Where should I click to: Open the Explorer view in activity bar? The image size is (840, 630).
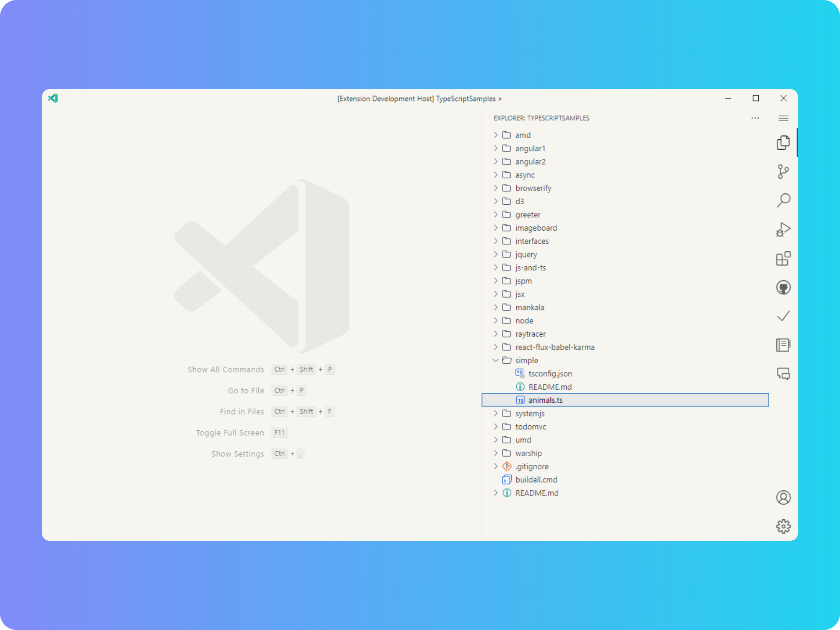tap(783, 143)
